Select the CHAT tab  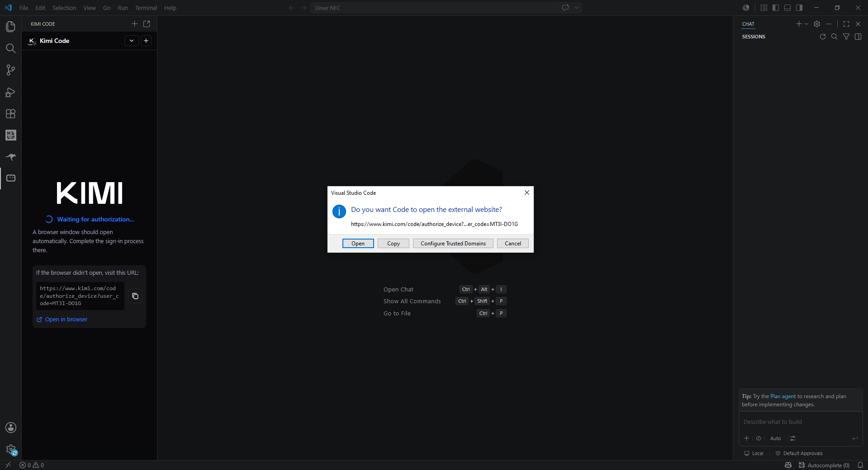click(748, 24)
